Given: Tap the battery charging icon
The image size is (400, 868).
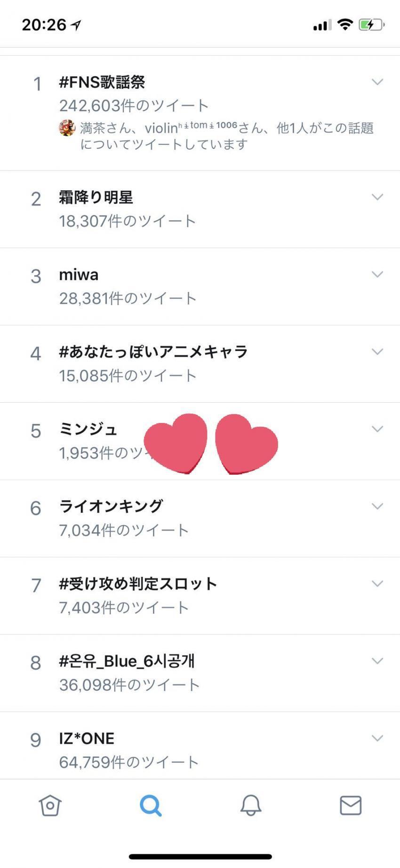Looking at the screenshot, I should click(x=371, y=24).
